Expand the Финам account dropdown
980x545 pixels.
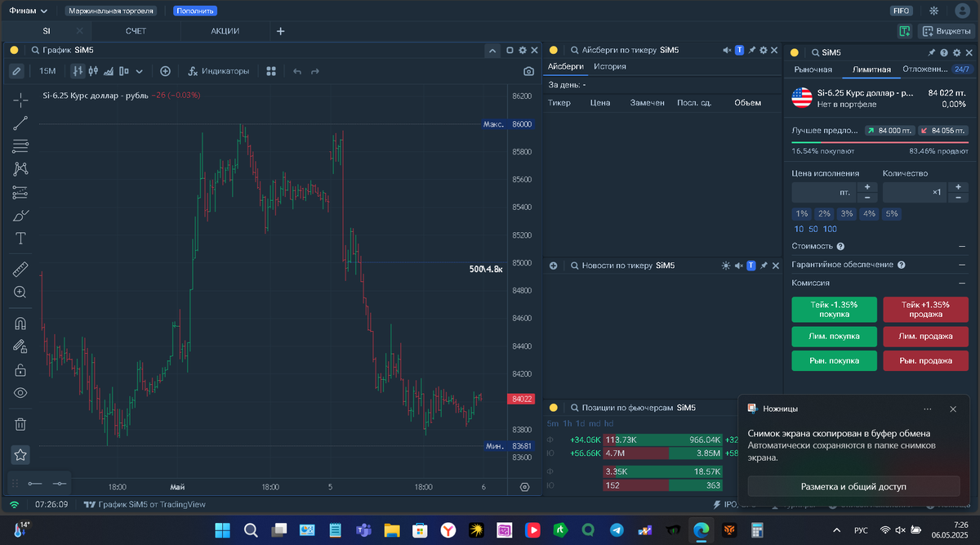click(x=28, y=11)
